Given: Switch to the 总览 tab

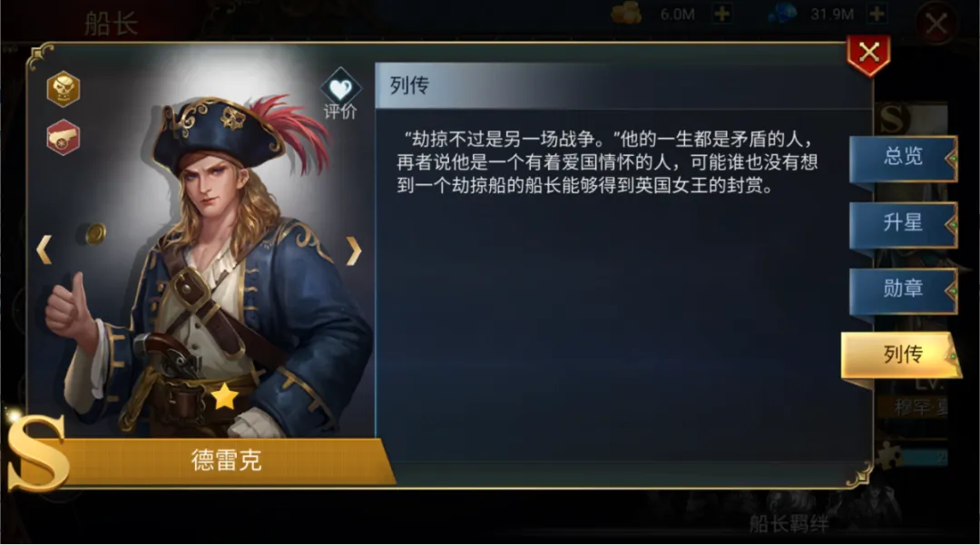Looking at the screenshot, I should pyautogui.click(x=903, y=157).
